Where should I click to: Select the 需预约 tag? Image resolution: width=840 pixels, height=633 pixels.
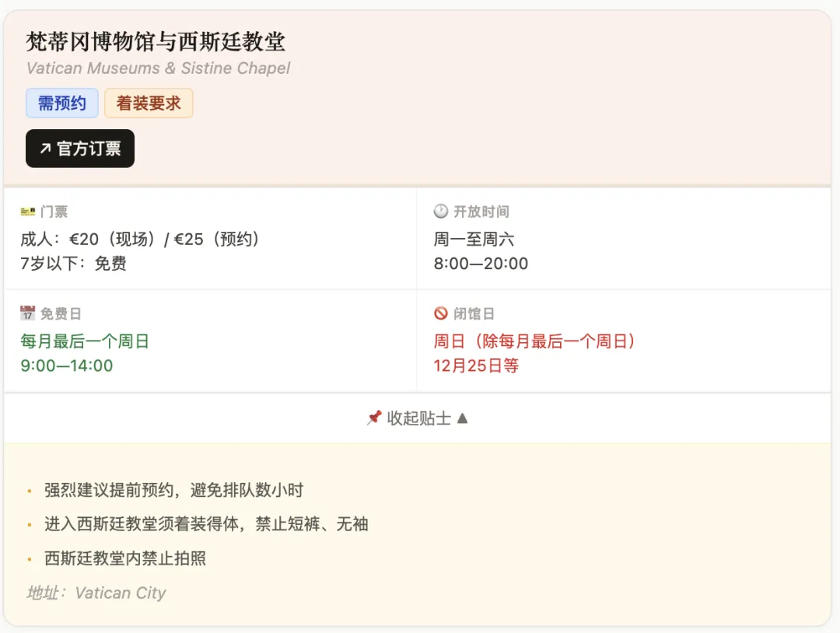[x=62, y=103]
